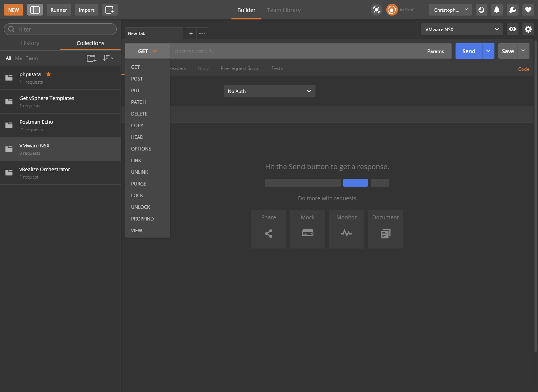Click the Code link
Screen dimensions: 538x392
point(523,69)
